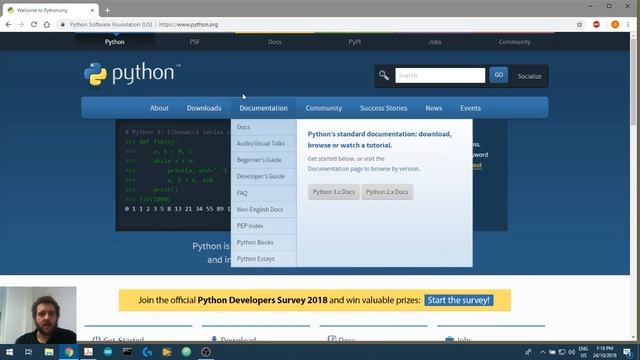Choose FAQ submenu item
640x360 pixels.
[264, 193]
